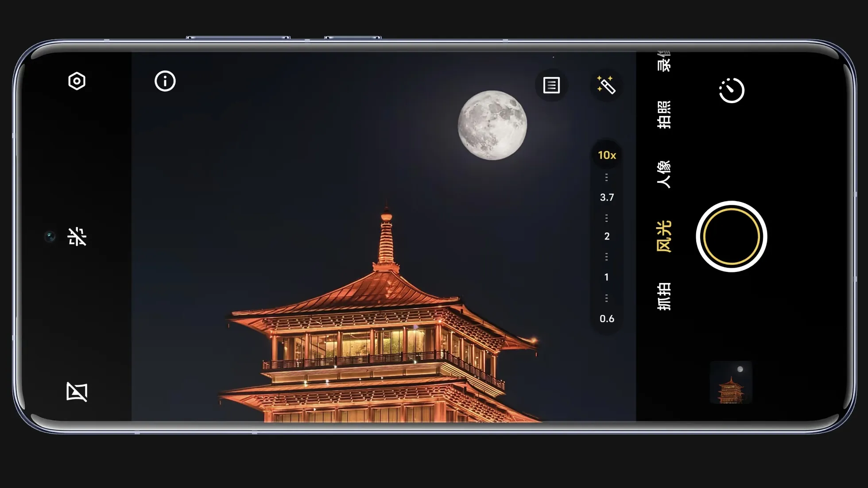Open the list menu icon
This screenshot has height=488, width=868.
tap(551, 85)
